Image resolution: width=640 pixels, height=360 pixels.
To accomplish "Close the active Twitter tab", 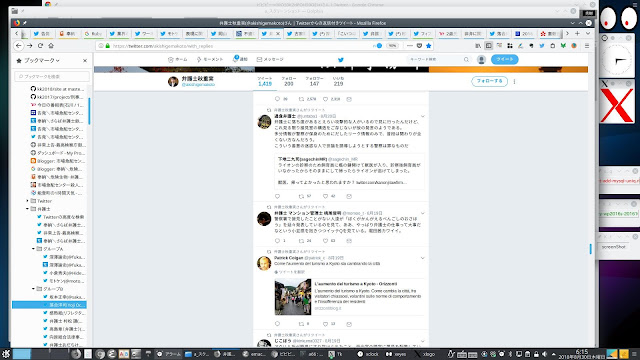I will pyautogui.click(x=278, y=34).
